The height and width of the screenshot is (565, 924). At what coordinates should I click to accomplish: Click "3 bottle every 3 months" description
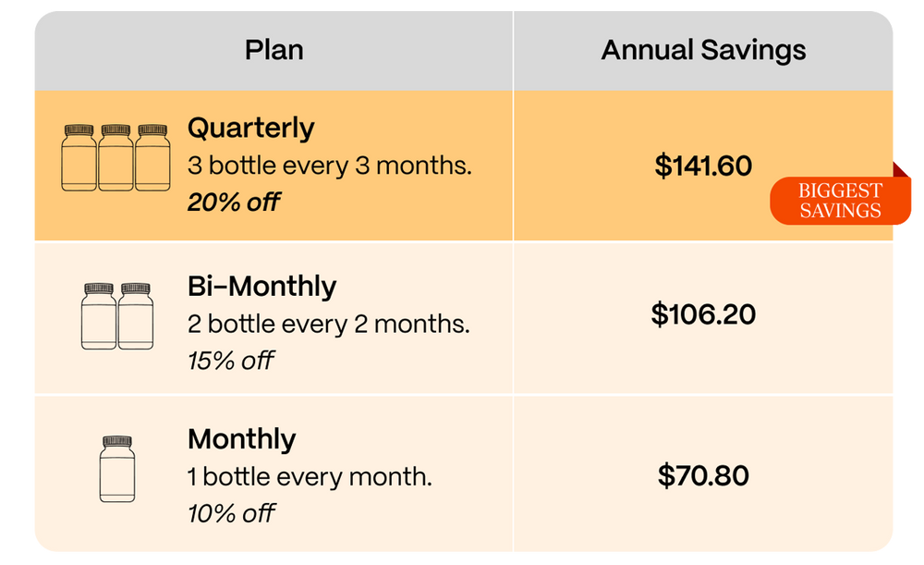click(329, 166)
